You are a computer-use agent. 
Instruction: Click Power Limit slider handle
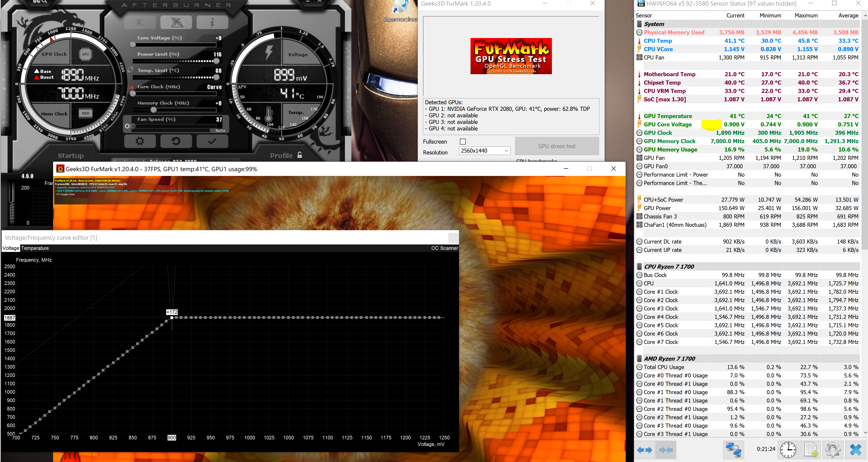(x=216, y=61)
